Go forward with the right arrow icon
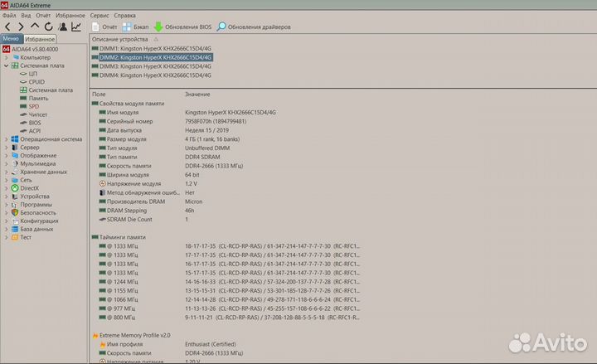Image resolution: width=597 pixels, height=364 pixels. [x=21, y=27]
